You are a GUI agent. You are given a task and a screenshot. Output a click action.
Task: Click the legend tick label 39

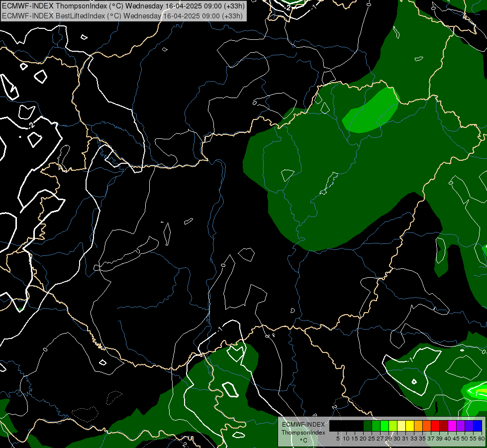(439, 439)
